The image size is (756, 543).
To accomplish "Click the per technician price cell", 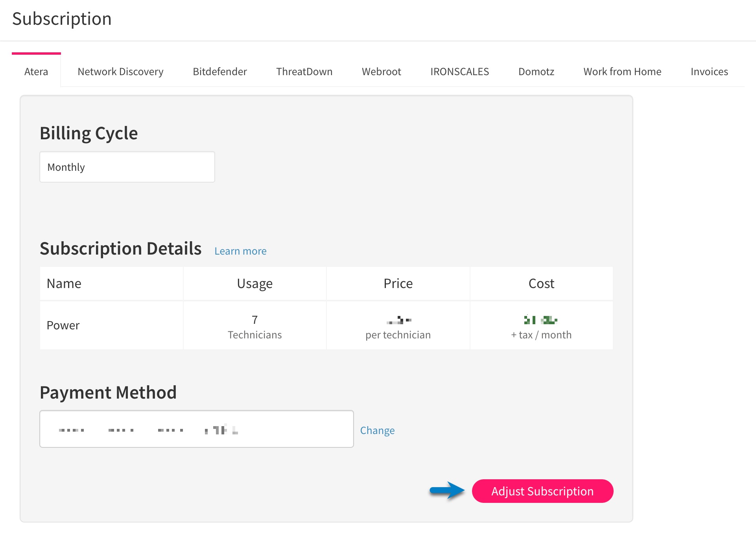I will (x=398, y=325).
